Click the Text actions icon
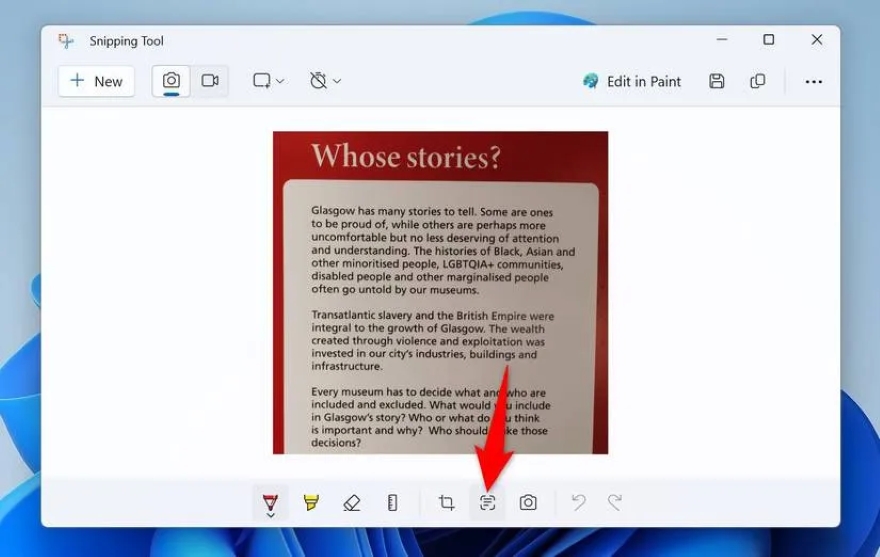Image resolution: width=880 pixels, height=557 pixels. click(x=487, y=503)
